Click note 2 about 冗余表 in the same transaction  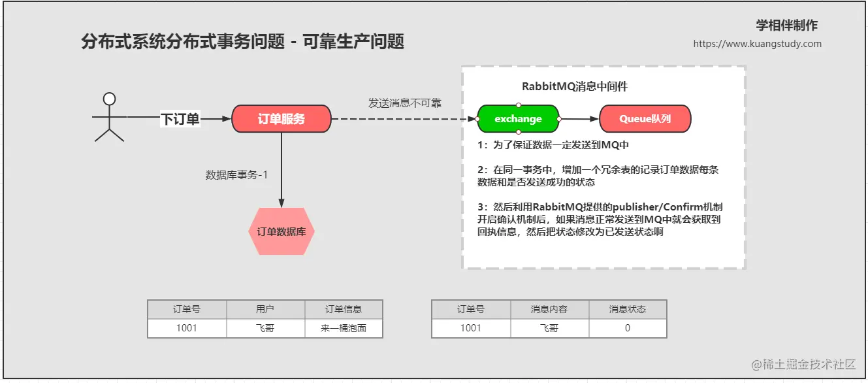[x=598, y=176]
